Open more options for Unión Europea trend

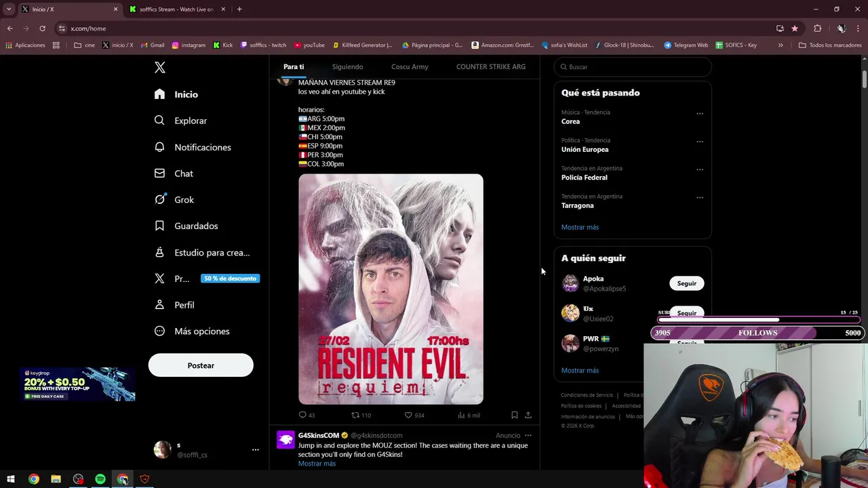point(700,142)
